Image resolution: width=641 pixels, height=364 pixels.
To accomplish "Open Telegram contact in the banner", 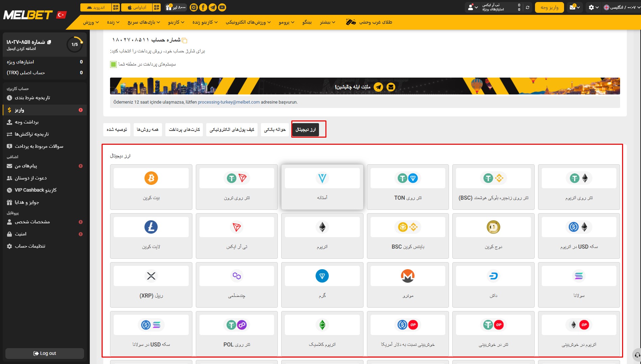I will 379,87.
